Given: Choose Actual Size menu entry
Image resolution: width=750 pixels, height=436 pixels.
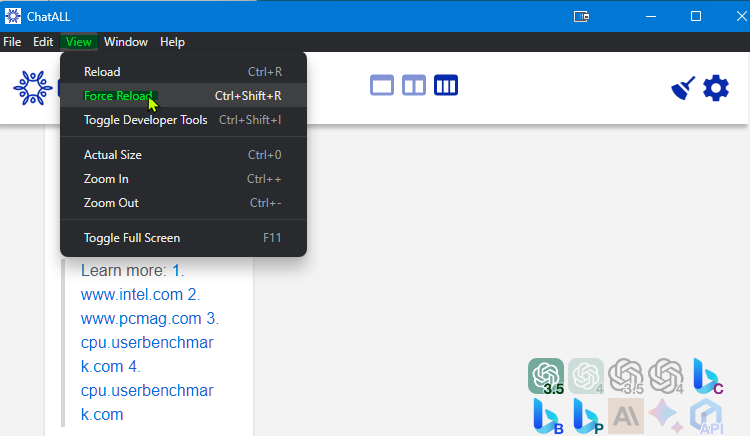Looking at the screenshot, I should coord(183,155).
